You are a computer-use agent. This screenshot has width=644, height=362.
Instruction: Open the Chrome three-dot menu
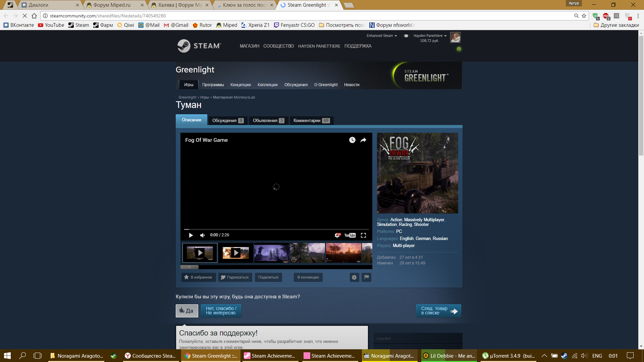click(638, 16)
